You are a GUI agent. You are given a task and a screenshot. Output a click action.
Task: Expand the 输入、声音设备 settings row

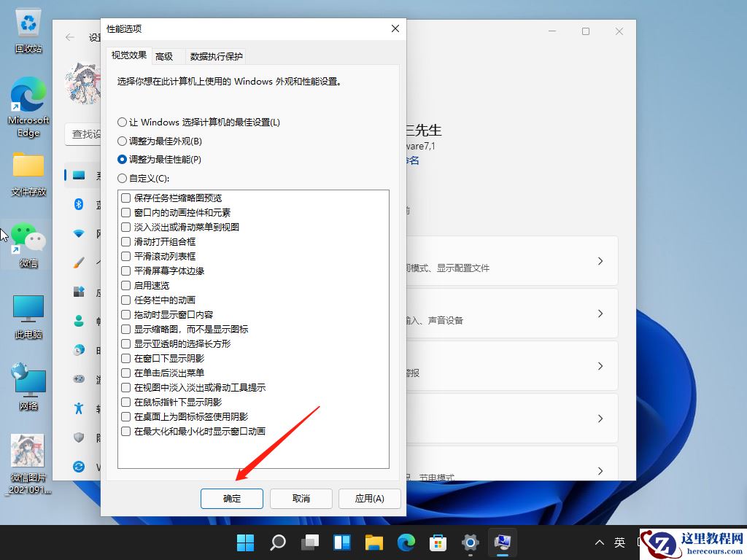coord(600,314)
